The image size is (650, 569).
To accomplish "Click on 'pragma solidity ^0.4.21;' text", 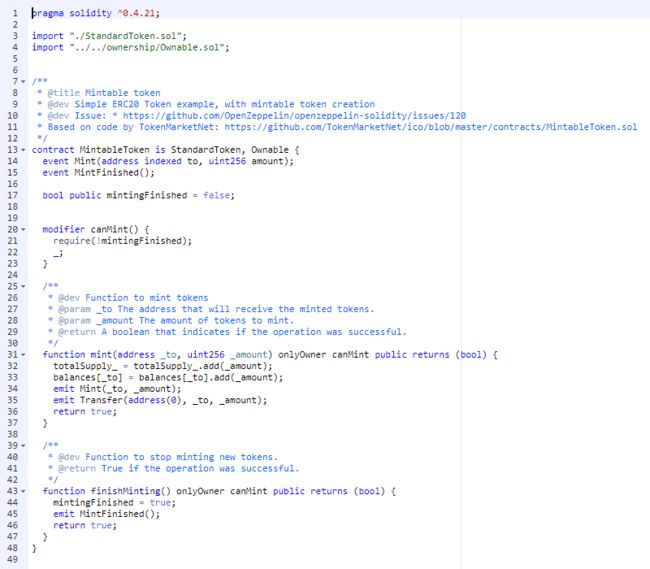I will [x=96, y=13].
